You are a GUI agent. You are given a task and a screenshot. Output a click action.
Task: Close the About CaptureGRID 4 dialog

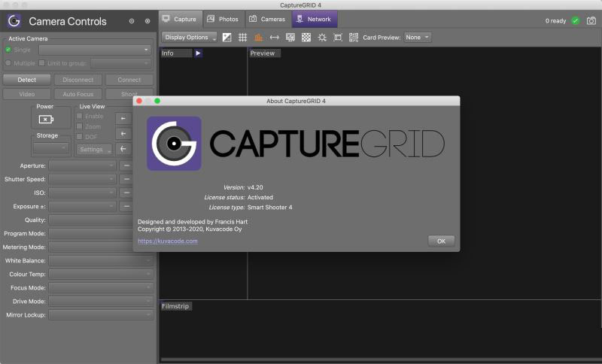pyautogui.click(x=139, y=101)
